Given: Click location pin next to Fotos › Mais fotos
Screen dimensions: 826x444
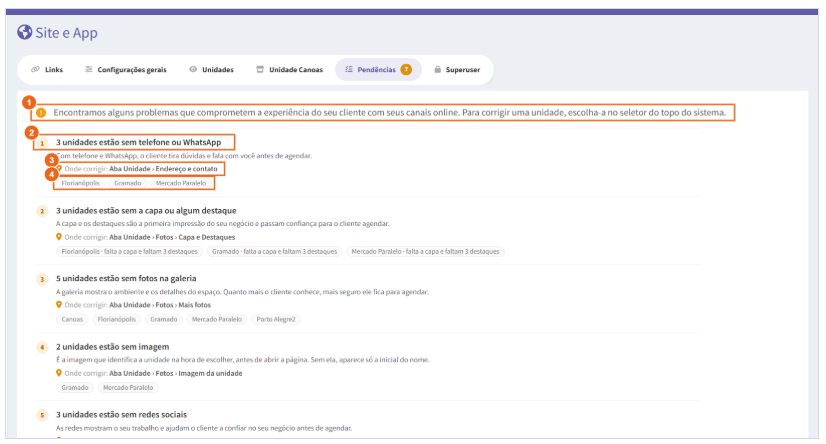Looking at the screenshot, I should coord(59,305).
